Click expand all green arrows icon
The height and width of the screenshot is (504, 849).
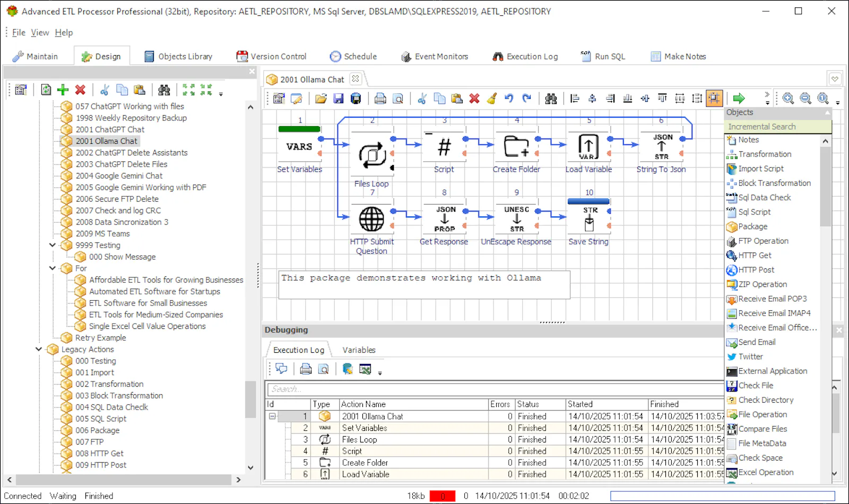(188, 90)
